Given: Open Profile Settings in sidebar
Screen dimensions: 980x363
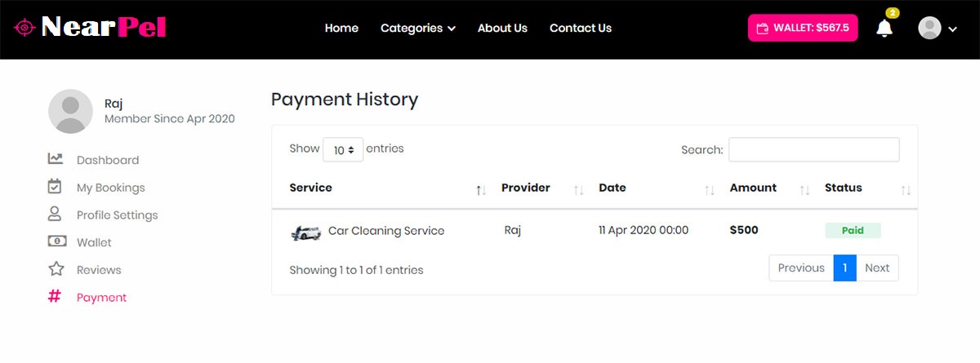Looking at the screenshot, I should (x=117, y=215).
